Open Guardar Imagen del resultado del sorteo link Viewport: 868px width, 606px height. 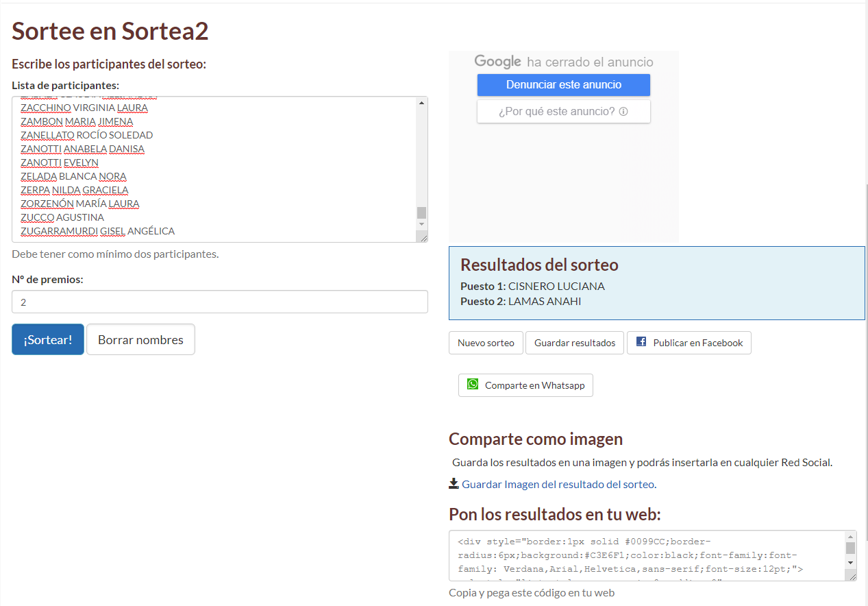559,484
